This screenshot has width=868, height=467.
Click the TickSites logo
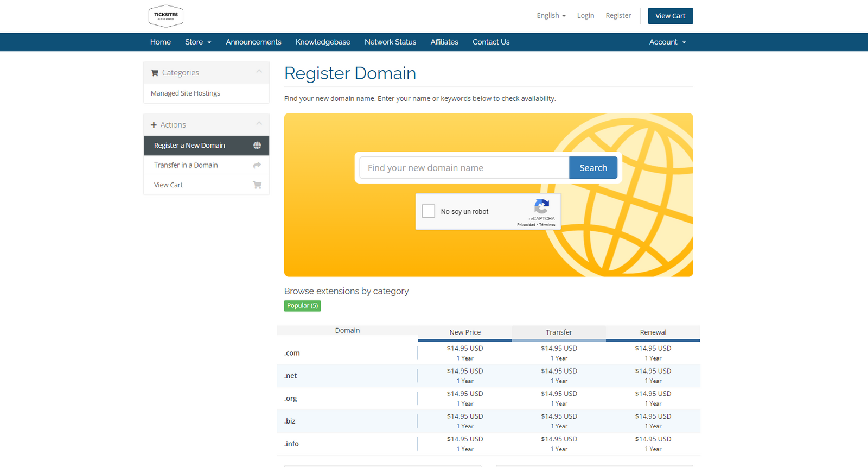(x=166, y=16)
